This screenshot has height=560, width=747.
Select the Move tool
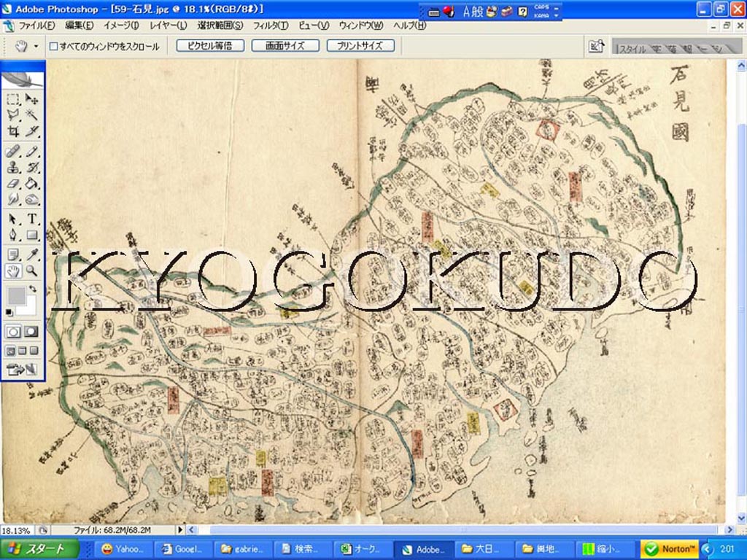click(31, 99)
